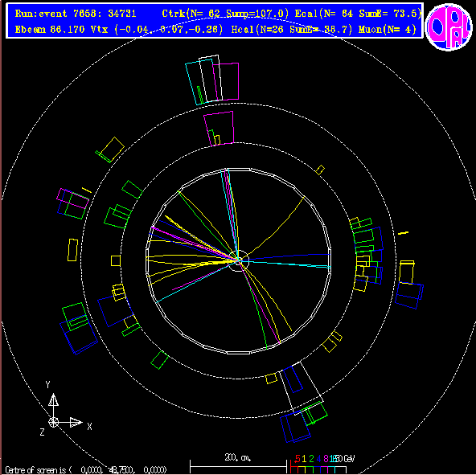Click the small yellow square left of tracker
This screenshot has width=476, height=475.
pos(116,261)
